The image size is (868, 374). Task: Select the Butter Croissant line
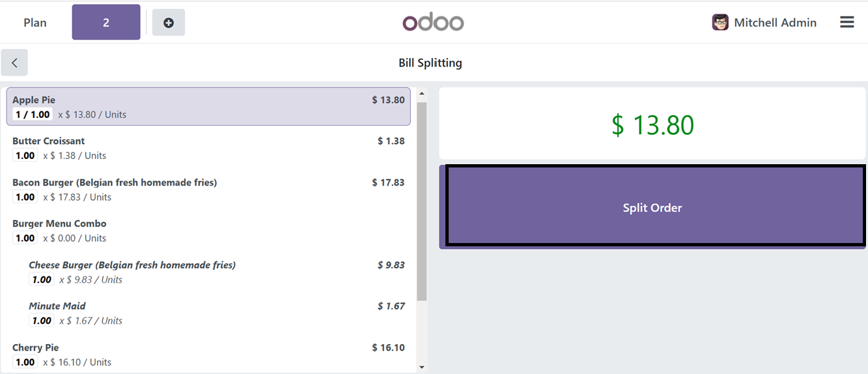208,149
